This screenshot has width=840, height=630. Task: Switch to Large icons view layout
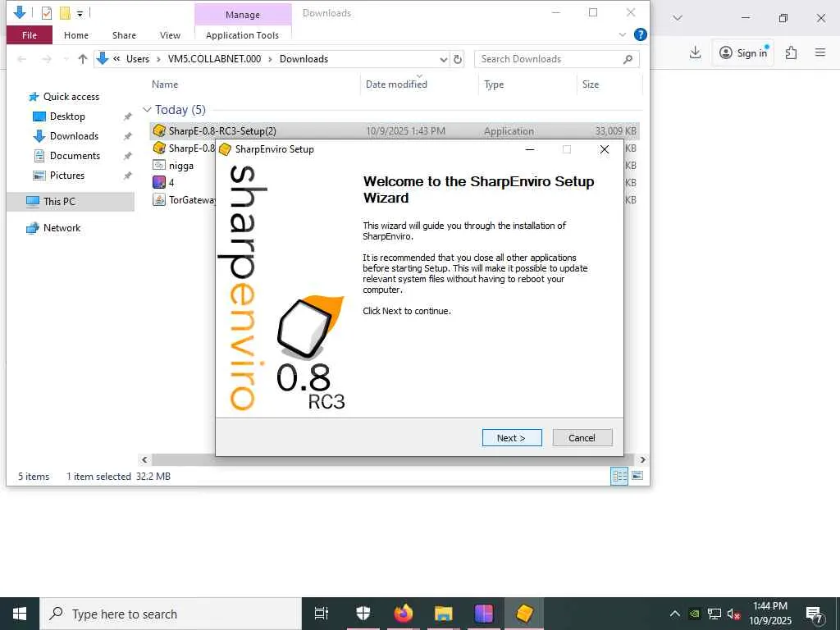[637, 476]
